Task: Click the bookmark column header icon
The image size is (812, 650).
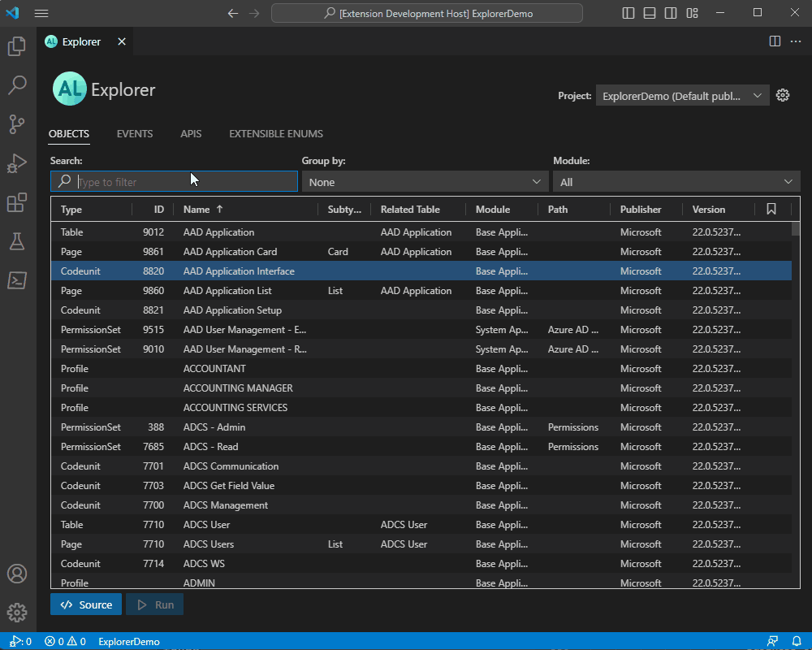Action: [x=771, y=209]
